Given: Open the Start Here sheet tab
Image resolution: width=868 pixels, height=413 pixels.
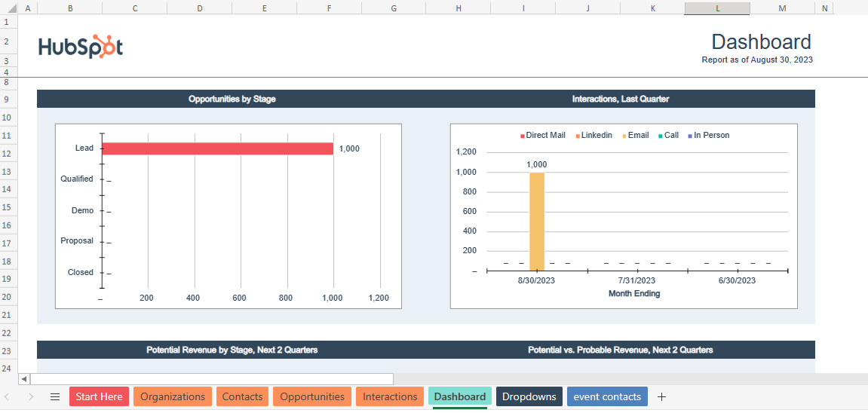Looking at the screenshot, I should (99, 397).
